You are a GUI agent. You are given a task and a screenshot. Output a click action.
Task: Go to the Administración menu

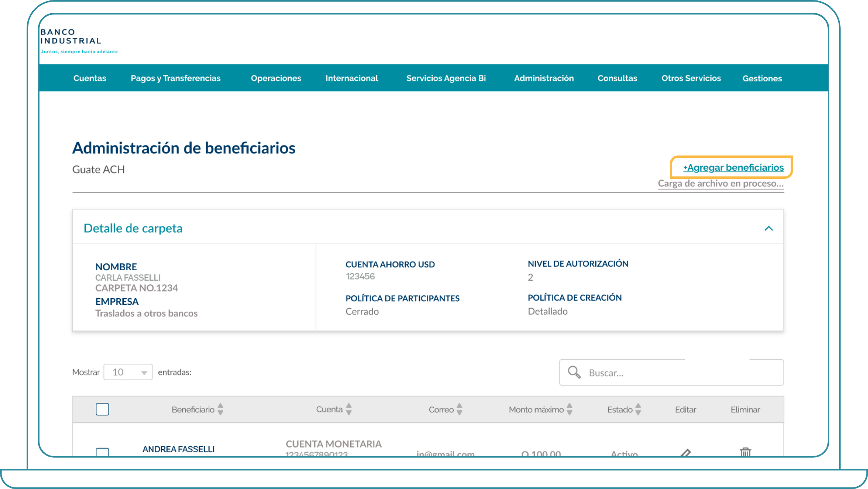tap(544, 78)
